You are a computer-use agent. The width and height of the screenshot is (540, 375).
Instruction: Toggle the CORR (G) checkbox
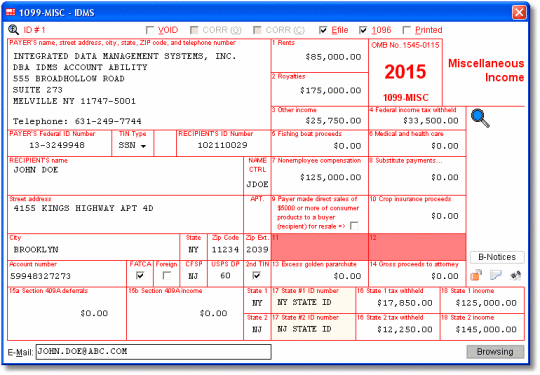coord(194,30)
